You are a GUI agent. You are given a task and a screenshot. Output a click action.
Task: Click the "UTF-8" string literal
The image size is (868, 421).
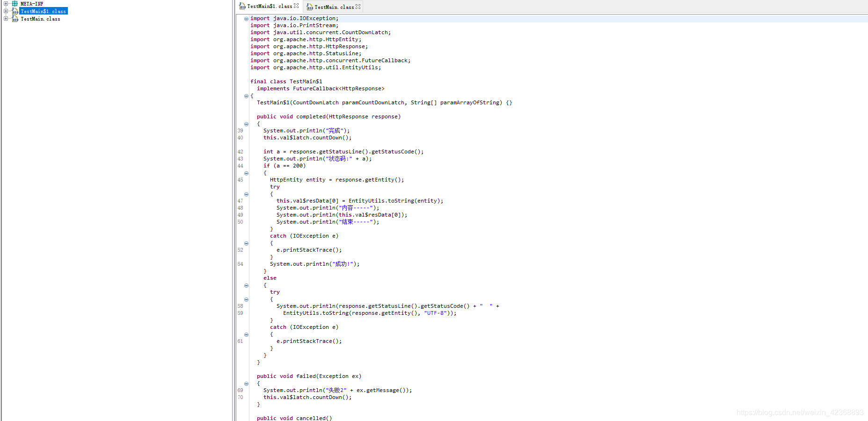[x=435, y=313]
